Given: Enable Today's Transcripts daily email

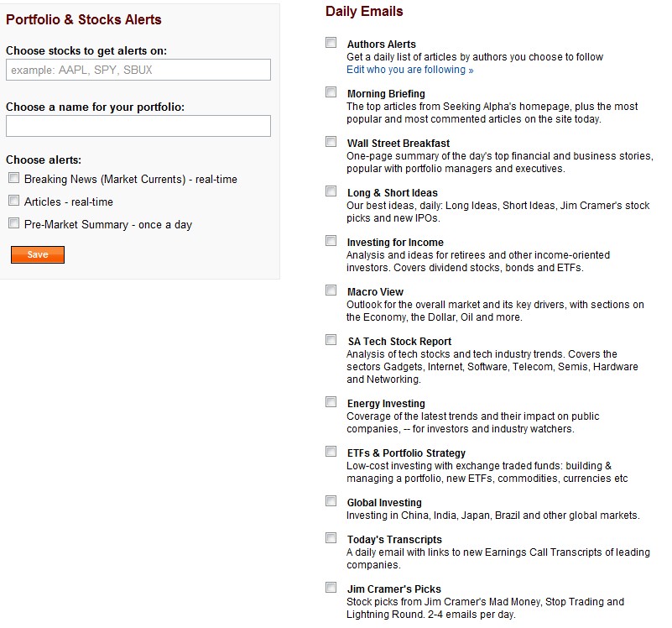Looking at the screenshot, I should pyautogui.click(x=331, y=538).
